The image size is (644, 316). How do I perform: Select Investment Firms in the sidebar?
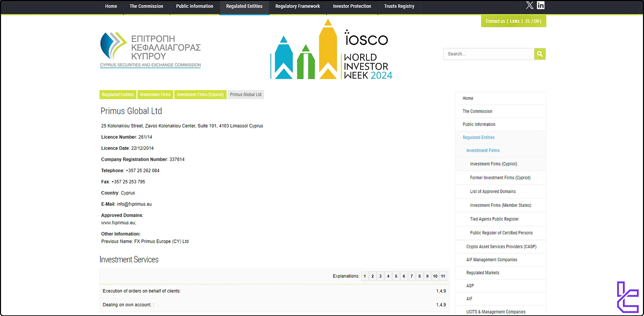(500, 151)
